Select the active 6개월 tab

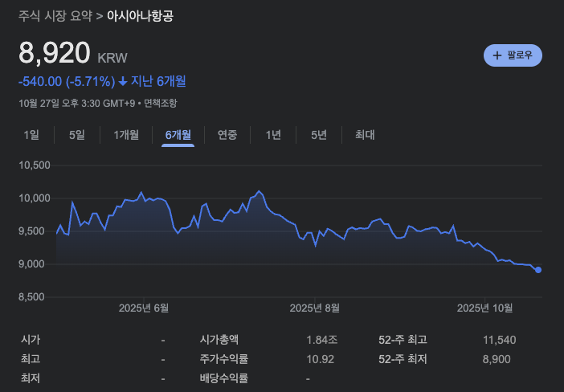(178, 135)
